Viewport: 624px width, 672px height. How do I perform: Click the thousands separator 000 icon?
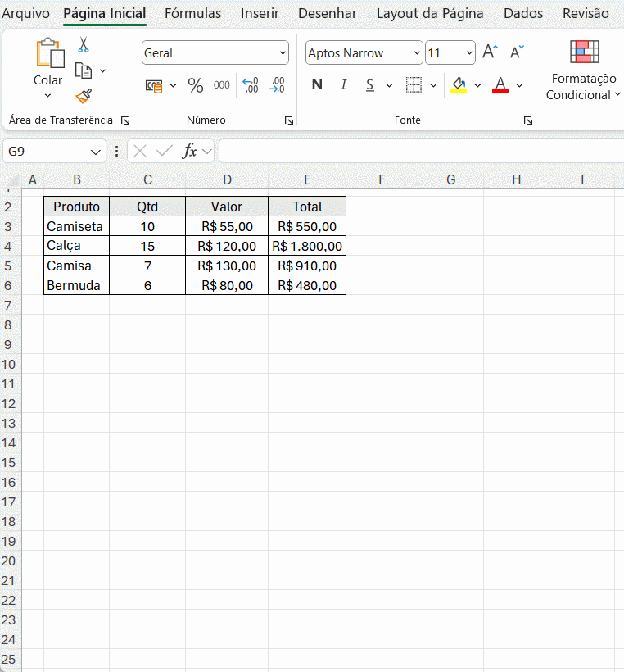pos(222,85)
